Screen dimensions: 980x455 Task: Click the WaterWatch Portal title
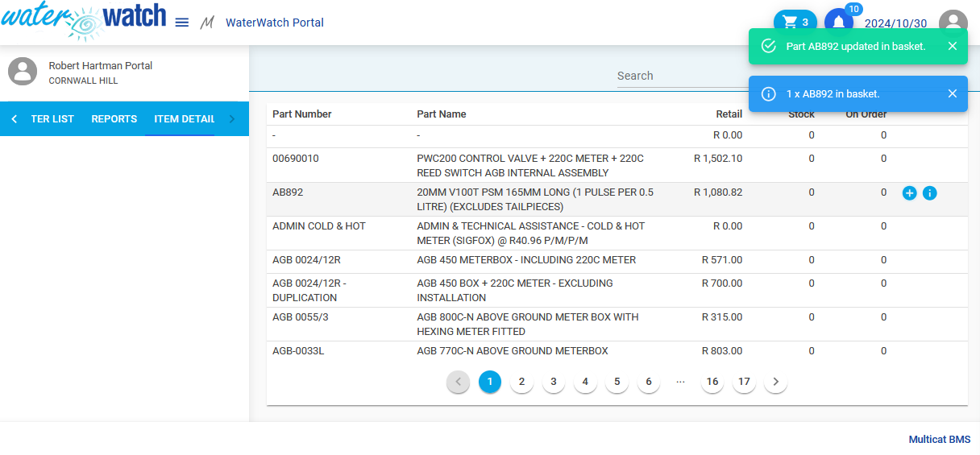[x=275, y=23]
